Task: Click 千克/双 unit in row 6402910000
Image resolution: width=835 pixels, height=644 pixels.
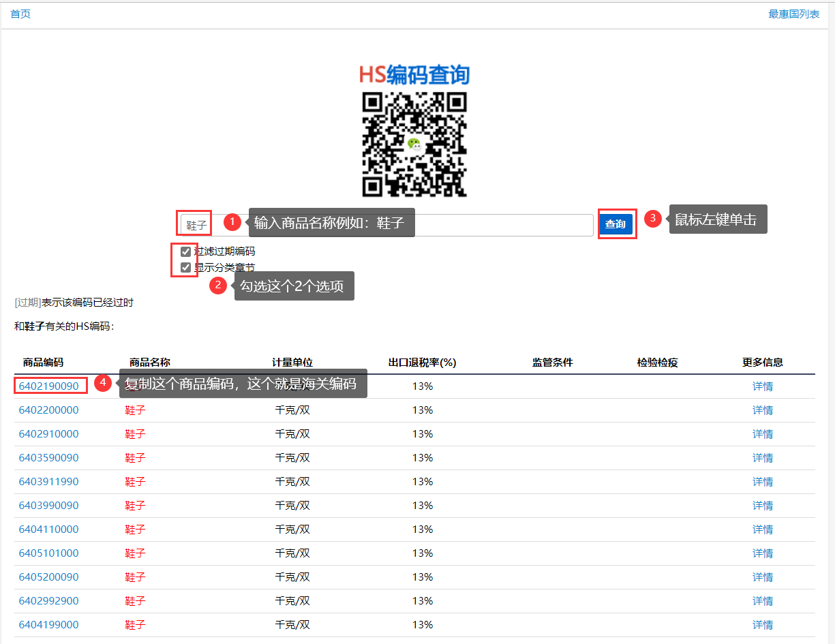Action: pos(292,434)
